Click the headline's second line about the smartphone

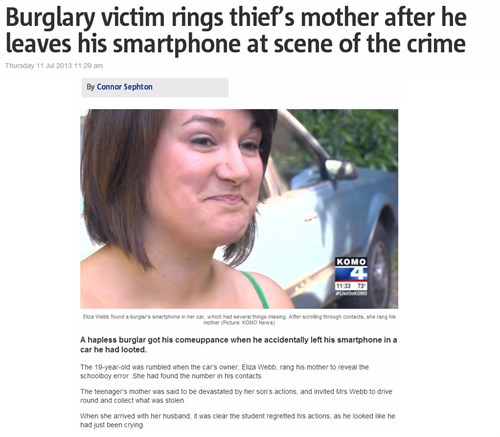tap(236, 44)
